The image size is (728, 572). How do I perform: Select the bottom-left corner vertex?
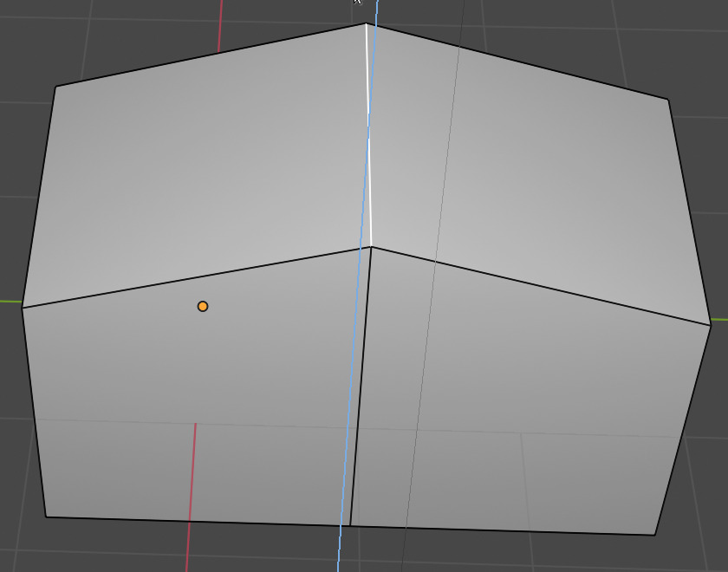[46, 517]
